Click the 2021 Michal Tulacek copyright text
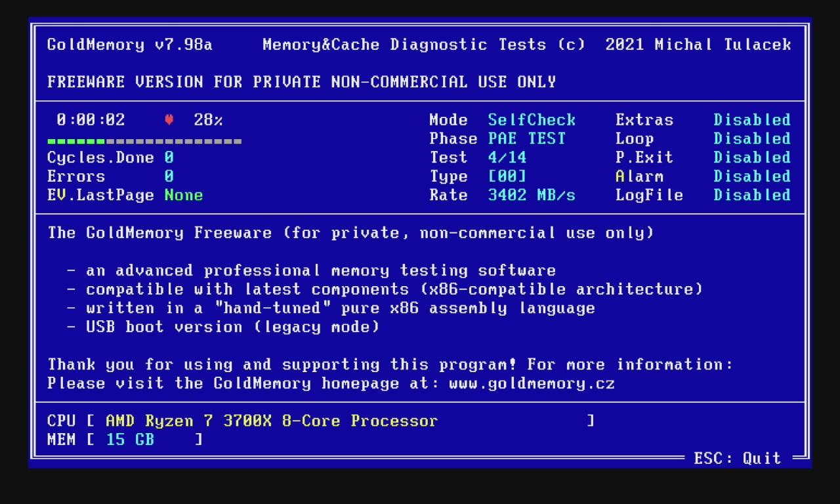The image size is (840, 504). point(698,45)
